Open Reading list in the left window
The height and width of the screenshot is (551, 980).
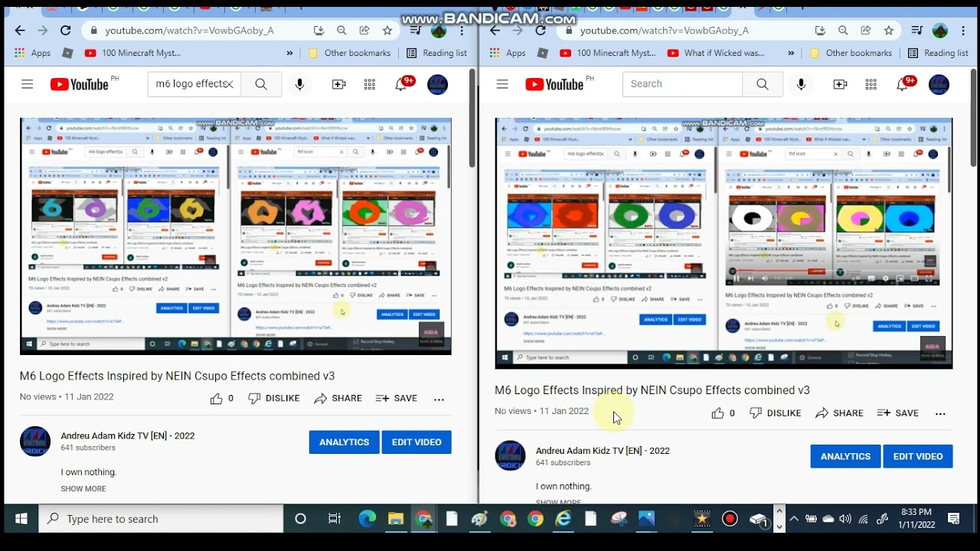(x=436, y=54)
